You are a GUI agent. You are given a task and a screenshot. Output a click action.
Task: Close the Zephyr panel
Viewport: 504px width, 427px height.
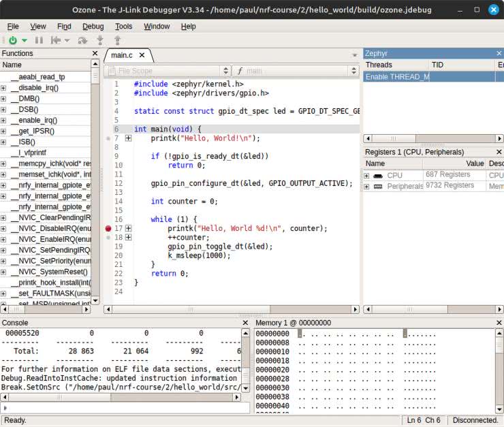click(499, 53)
